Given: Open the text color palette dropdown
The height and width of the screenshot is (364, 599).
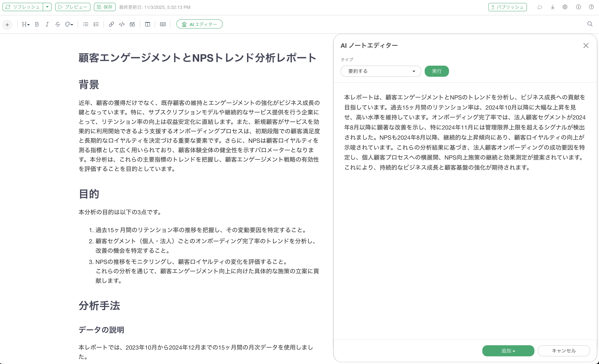Looking at the screenshot, I should 69,24.
